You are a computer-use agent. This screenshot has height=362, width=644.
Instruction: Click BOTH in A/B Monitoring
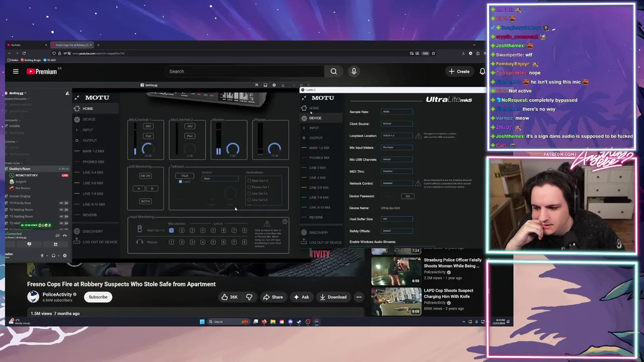coord(145,201)
